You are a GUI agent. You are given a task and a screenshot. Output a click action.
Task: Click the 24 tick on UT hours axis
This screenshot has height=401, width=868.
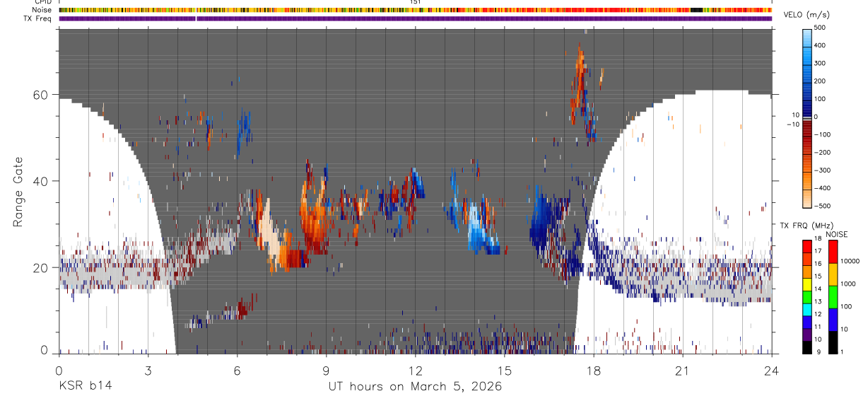[772, 370]
